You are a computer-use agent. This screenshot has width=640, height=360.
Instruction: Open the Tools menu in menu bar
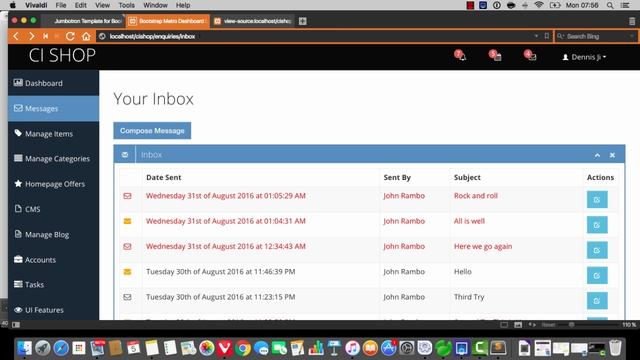click(x=127, y=5)
